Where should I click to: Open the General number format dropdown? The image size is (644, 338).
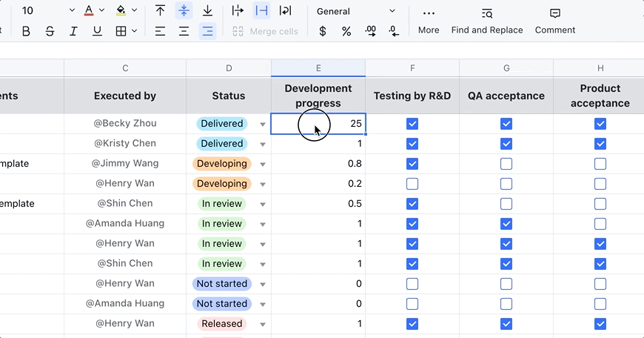coord(356,11)
